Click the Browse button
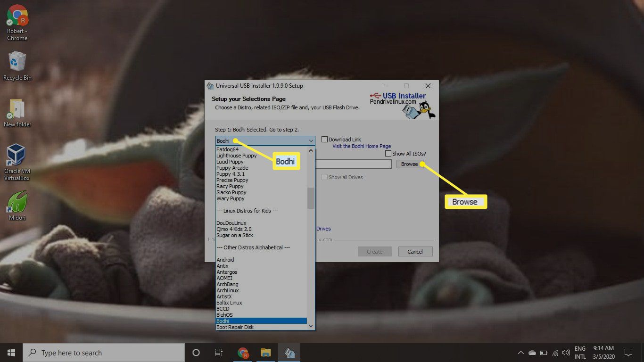 point(409,164)
